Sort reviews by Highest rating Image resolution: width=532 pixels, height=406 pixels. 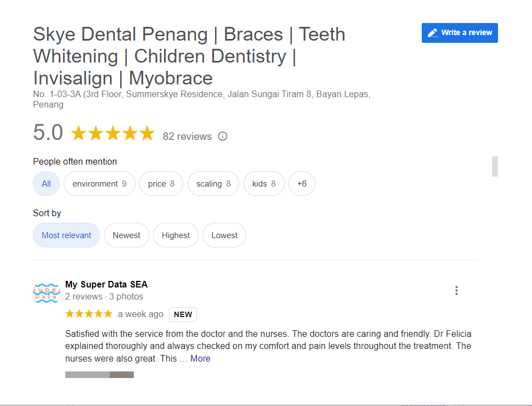point(176,235)
